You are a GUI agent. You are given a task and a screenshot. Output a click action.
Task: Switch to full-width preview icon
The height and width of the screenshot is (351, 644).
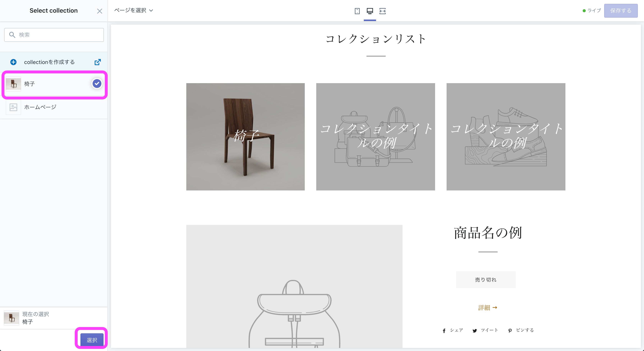click(x=383, y=11)
